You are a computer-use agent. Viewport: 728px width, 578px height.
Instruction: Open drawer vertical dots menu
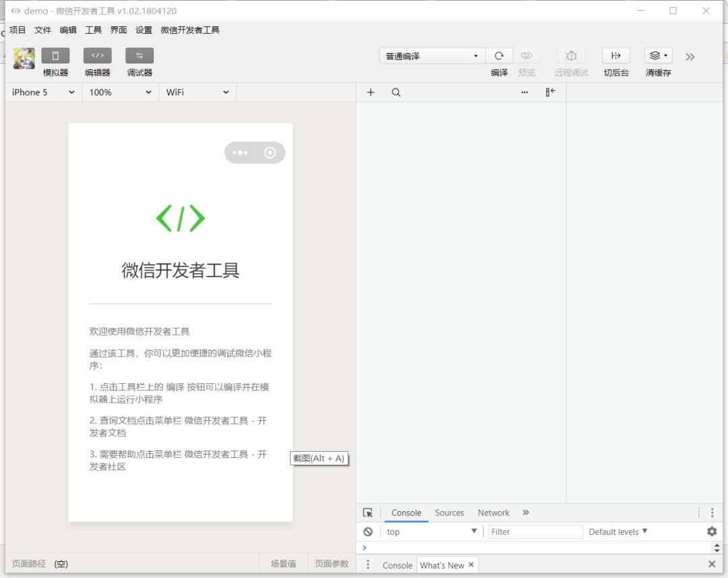[368, 565]
